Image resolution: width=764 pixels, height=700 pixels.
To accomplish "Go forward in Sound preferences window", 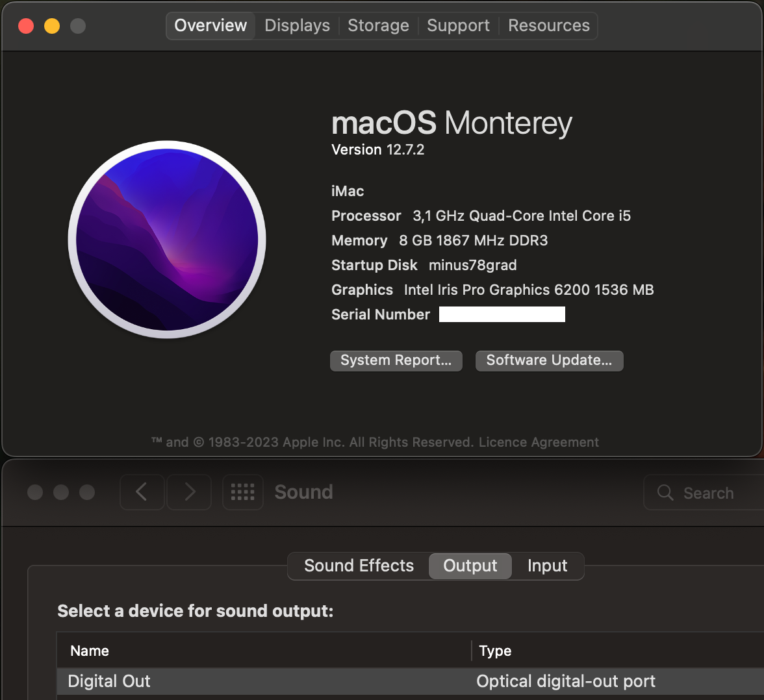I will pos(190,492).
